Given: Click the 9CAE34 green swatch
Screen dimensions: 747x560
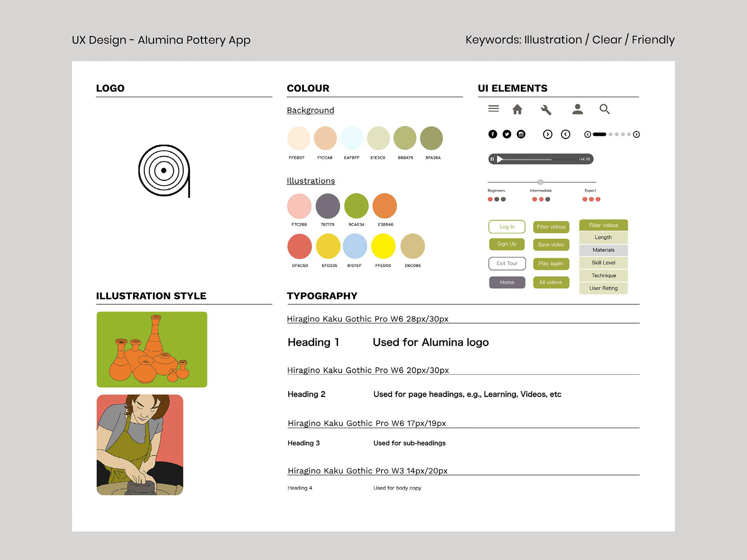Looking at the screenshot, I should [x=356, y=206].
